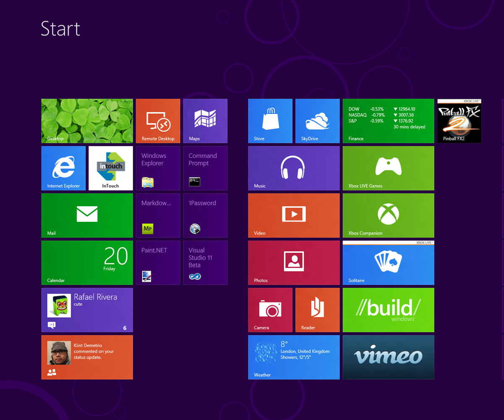View the Finance stock ticker tile
504x420 pixels.
[388, 121]
